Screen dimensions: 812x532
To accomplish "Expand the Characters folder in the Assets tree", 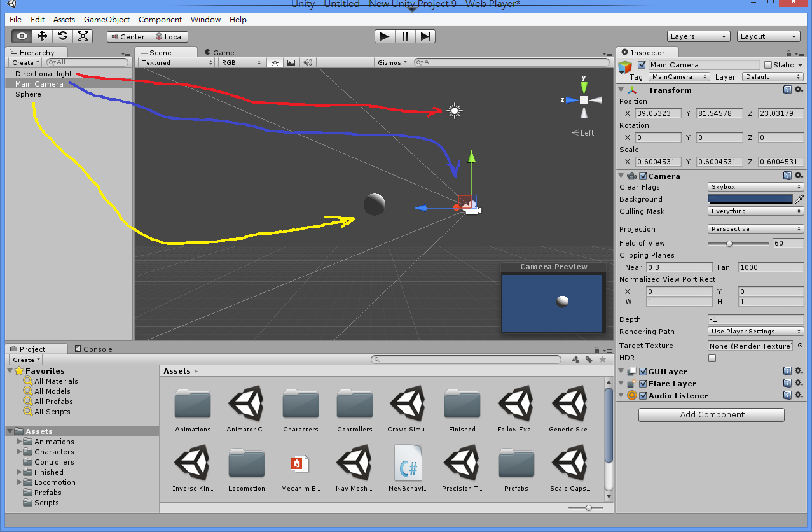I will pyautogui.click(x=18, y=451).
